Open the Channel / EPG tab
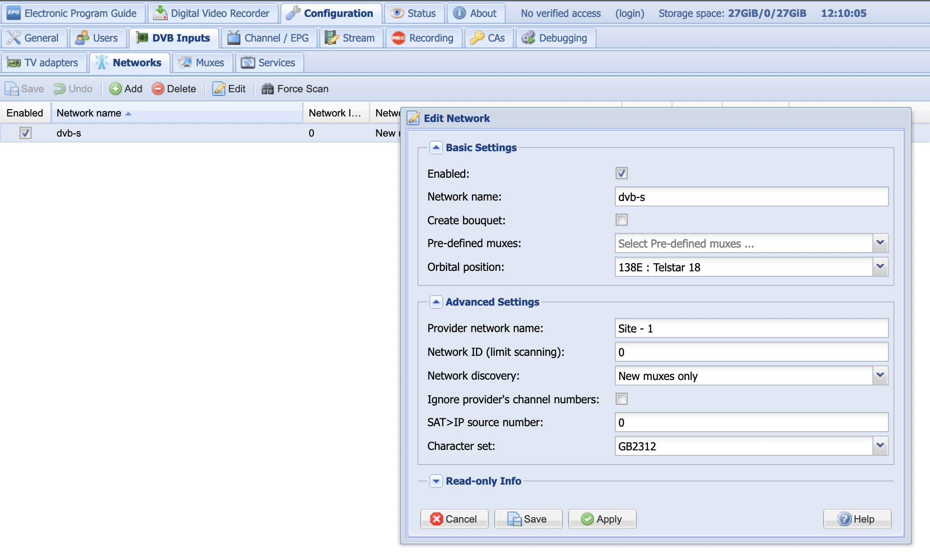 (269, 38)
